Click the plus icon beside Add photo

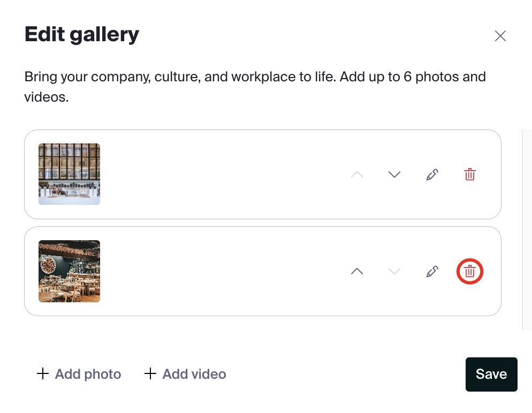(43, 373)
